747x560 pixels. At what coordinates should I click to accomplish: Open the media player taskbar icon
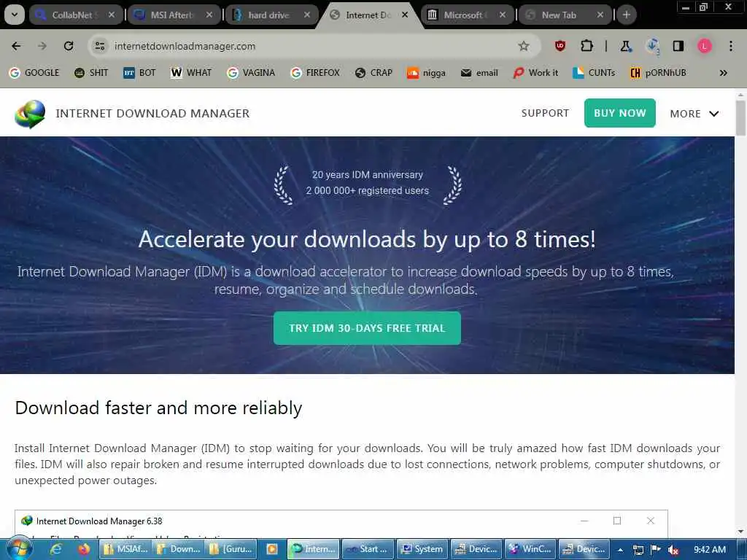point(272,549)
